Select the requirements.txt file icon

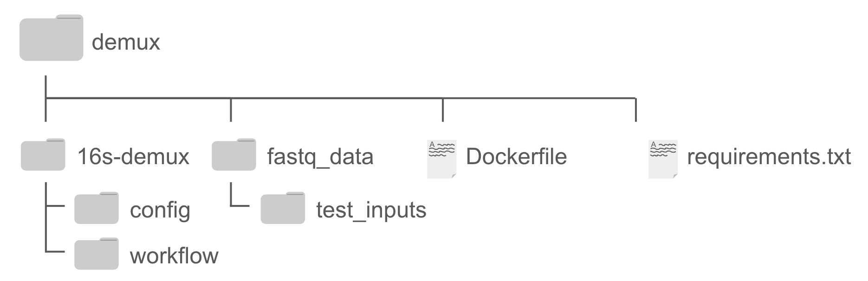(x=663, y=159)
